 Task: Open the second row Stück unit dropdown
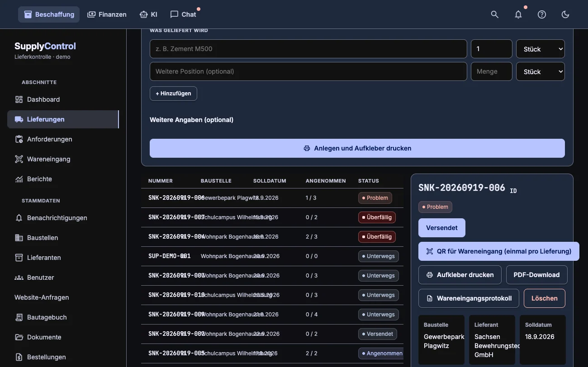coord(541,71)
